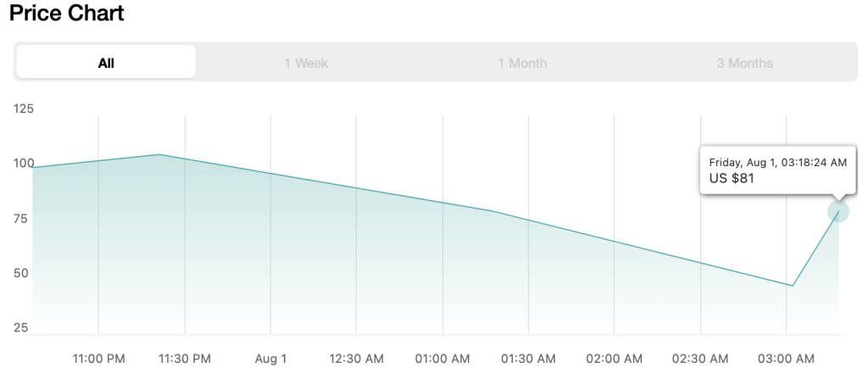Switch to the 1 Week tab
Image resolution: width=868 pixels, height=379 pixels.
click(306, 63)
